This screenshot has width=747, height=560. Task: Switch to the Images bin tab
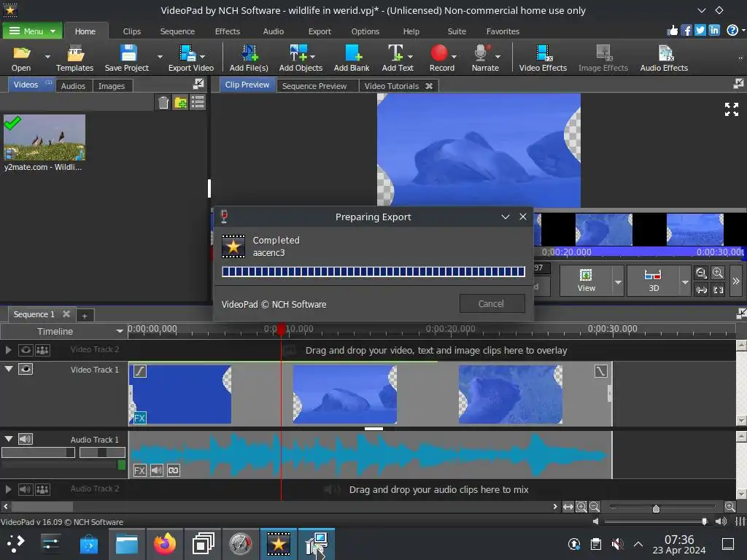click(x=112, y=86)
